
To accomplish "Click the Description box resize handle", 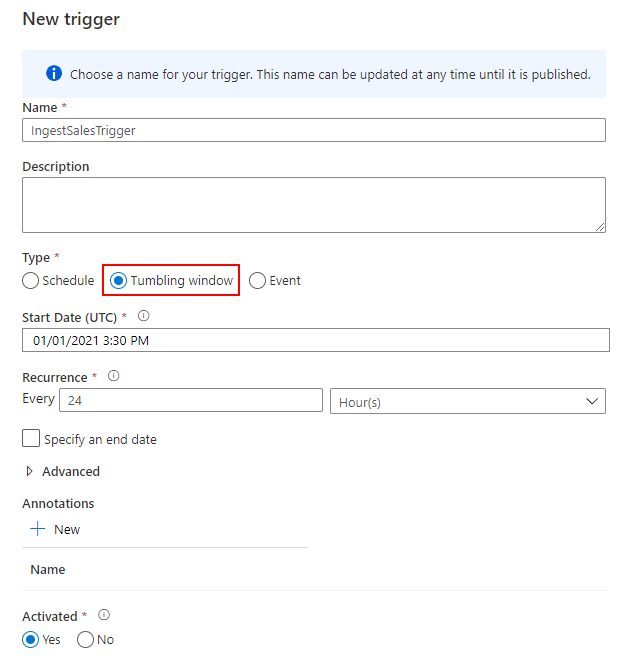I will point(600,227).
